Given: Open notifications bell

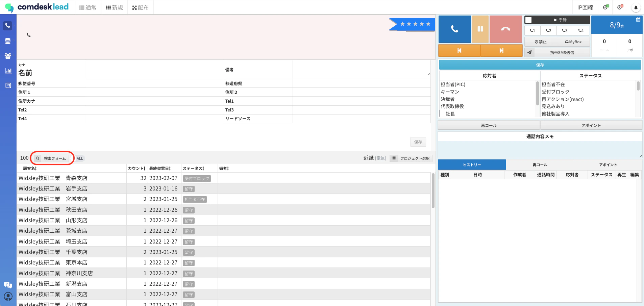Looking at the screenshot, I should click(x=636, y=7).
